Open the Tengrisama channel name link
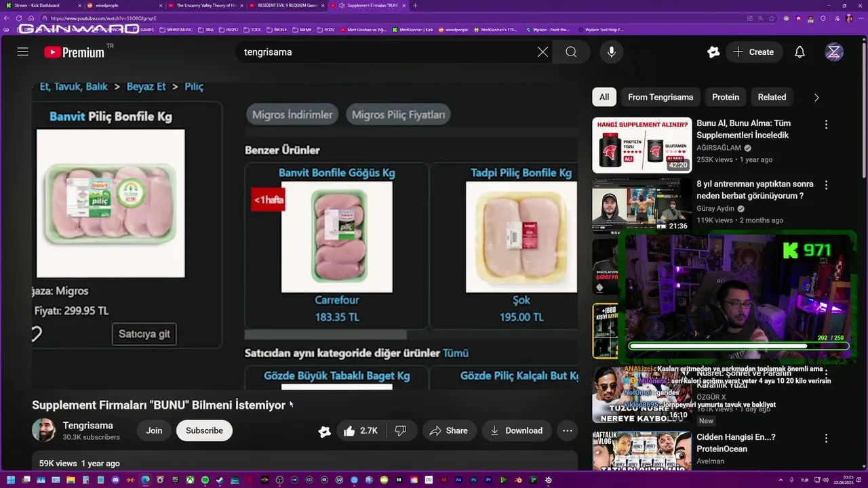Screen dimensions: 868x488 pos(88,426)
